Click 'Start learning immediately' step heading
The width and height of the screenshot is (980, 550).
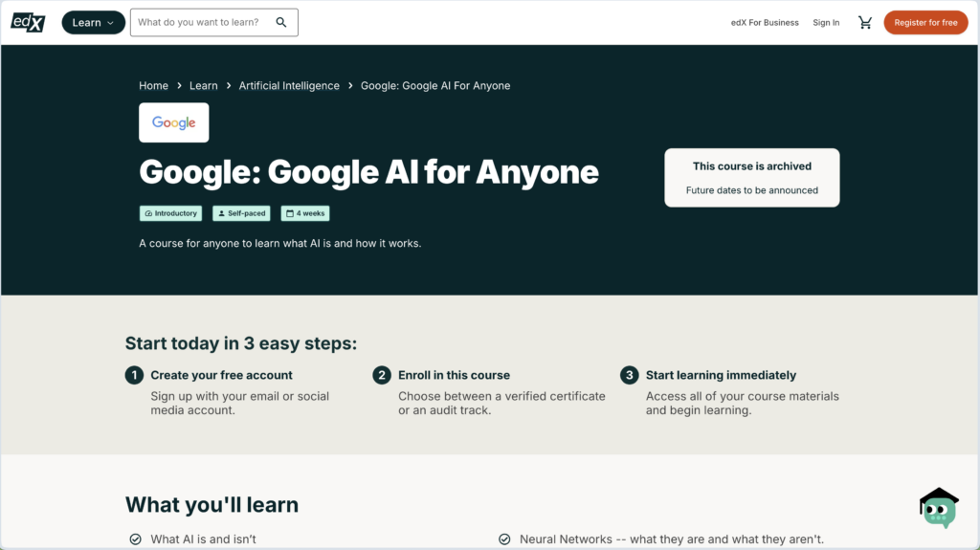(721, 375)
